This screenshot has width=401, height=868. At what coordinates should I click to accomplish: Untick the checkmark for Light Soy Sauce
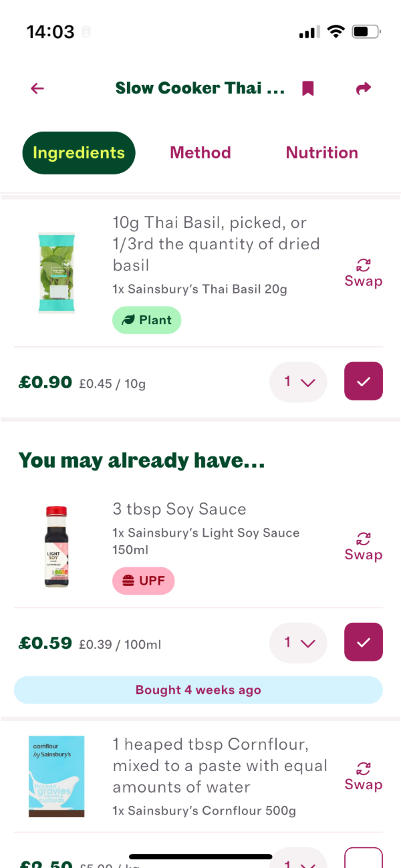point(364,641)
